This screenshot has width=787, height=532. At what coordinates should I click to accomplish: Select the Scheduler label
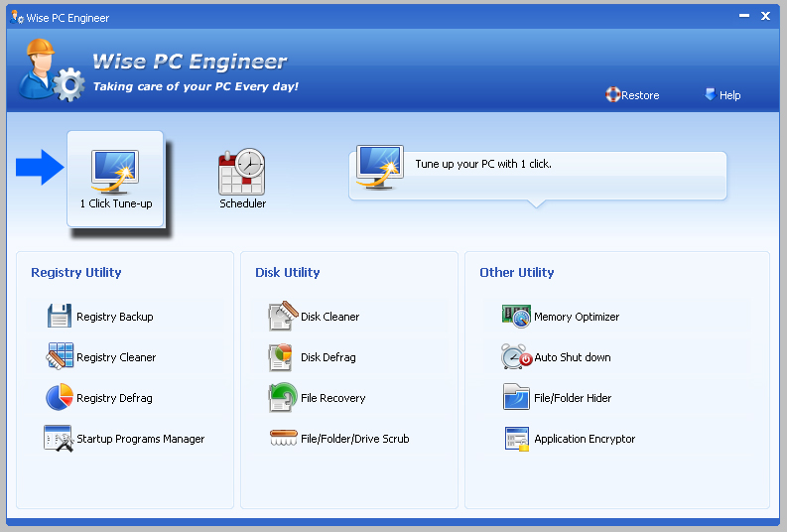pyautogui.click(x=242, y=203)
